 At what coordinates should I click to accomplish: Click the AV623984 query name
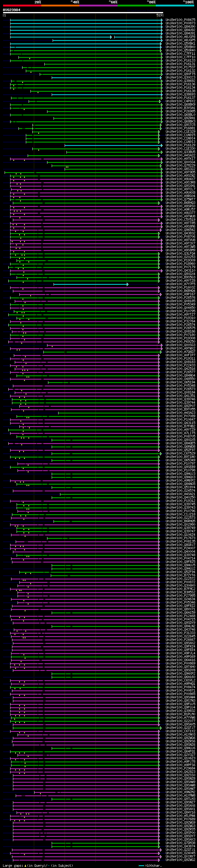coord(11,10)
